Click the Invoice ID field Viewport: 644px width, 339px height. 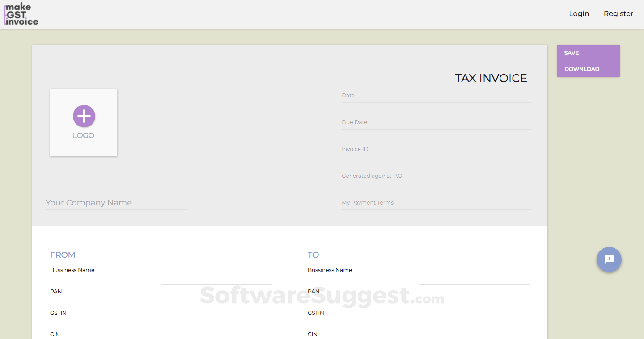click(436, 149)
